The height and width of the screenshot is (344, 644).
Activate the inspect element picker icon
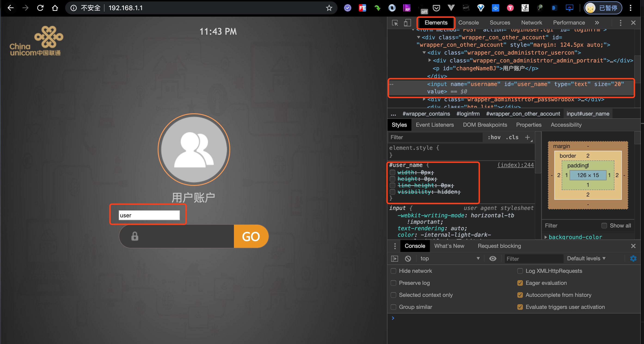[395, 23]
